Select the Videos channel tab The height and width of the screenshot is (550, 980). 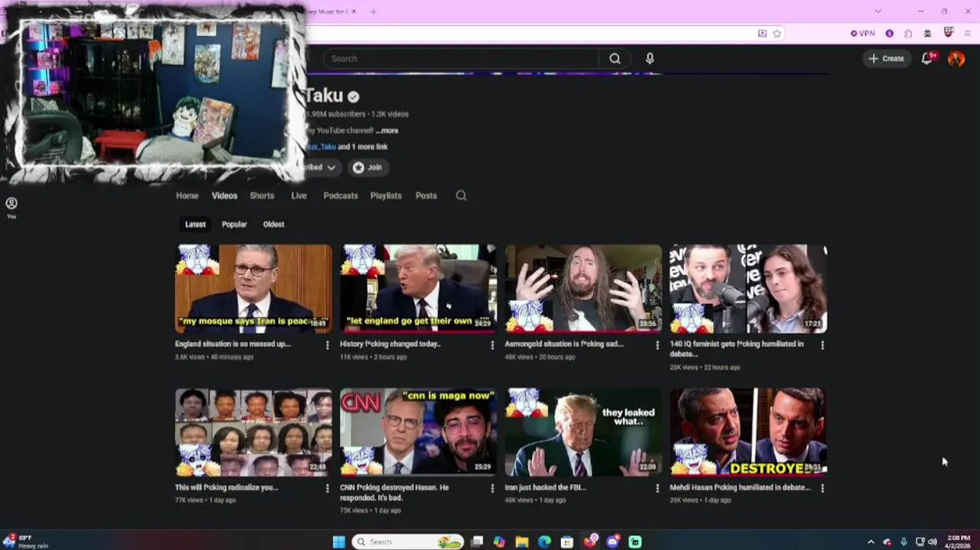point(224,196)
